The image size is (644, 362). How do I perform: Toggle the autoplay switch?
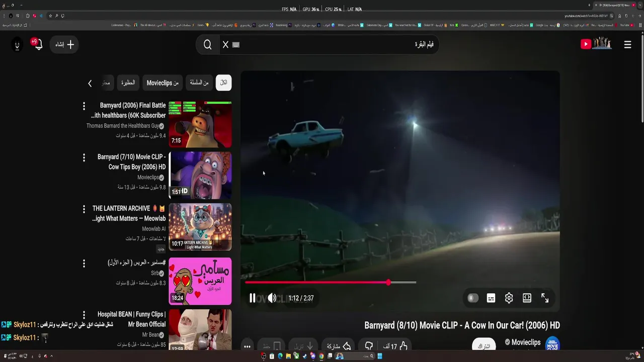[x=472, y=298]
